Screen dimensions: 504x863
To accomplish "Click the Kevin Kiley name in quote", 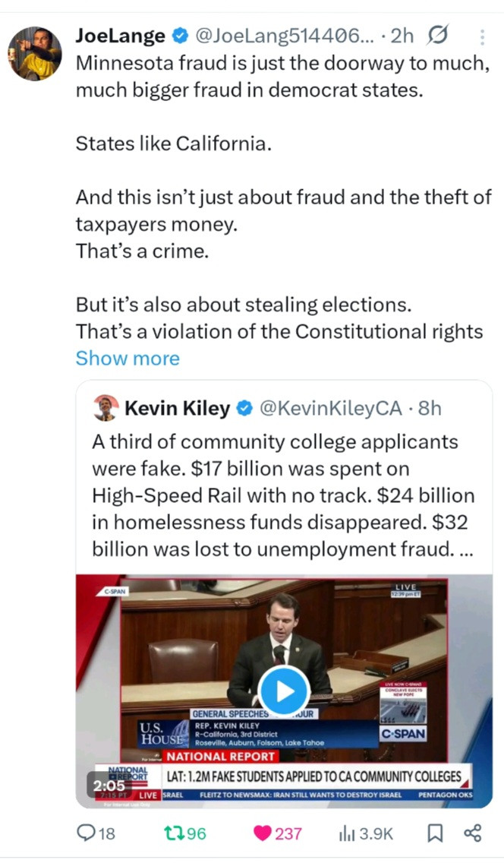I will tap(177, 409).
